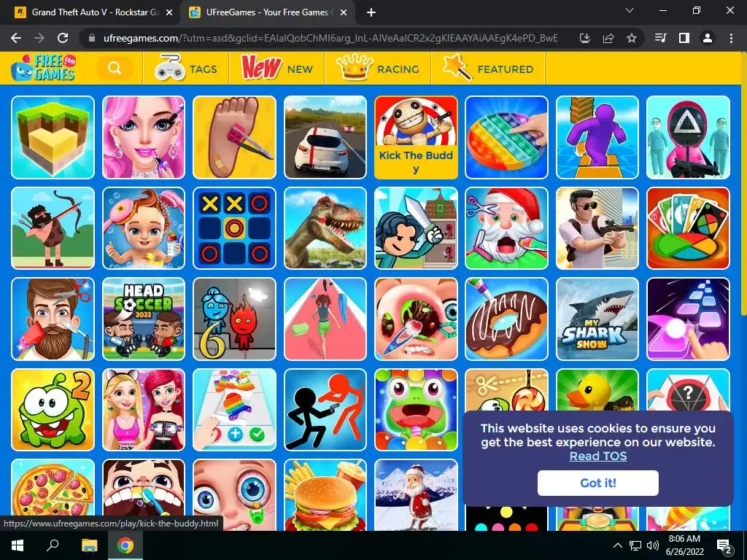This screenshot has width=747, height=560.
Task: Show hidden system tray icons
Action: [617, 545]
